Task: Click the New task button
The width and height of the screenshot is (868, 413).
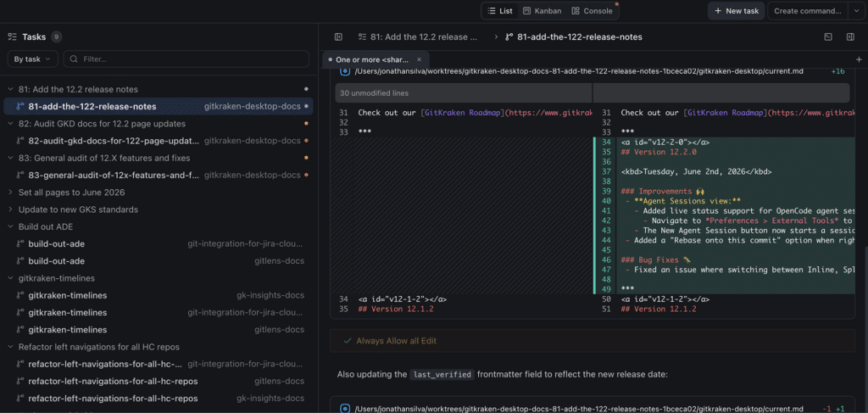Action: [x=737, y=10]
